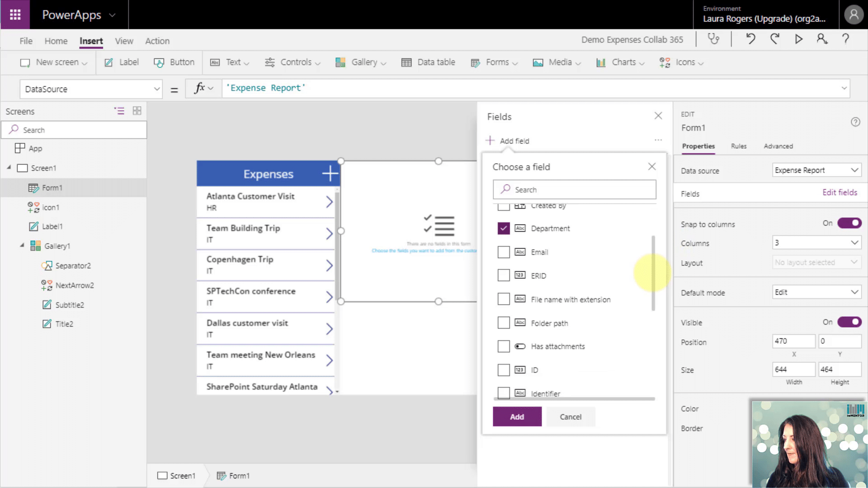Check the Has attachments checkbox
This screenshot has height=488, width=868.
504,346
